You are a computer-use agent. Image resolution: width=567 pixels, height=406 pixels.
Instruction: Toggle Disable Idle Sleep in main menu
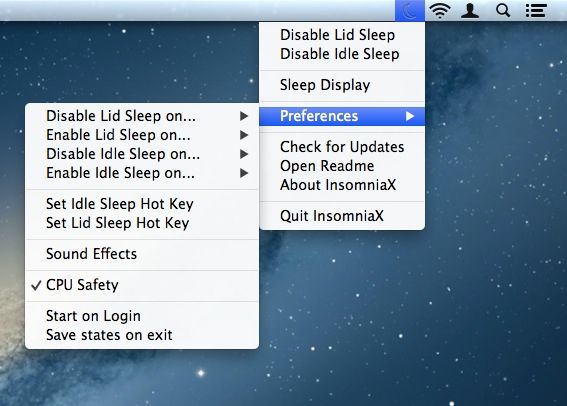click(342, 54)
